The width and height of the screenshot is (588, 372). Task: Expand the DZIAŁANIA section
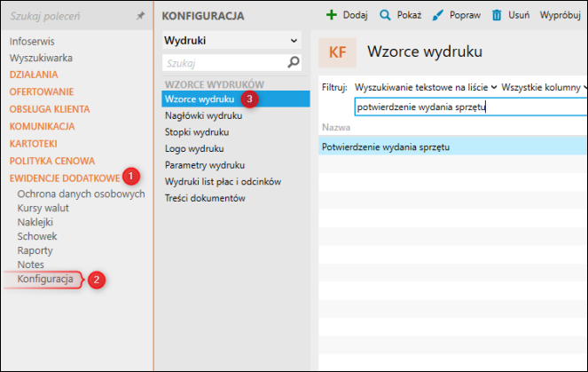pos(34,75)
